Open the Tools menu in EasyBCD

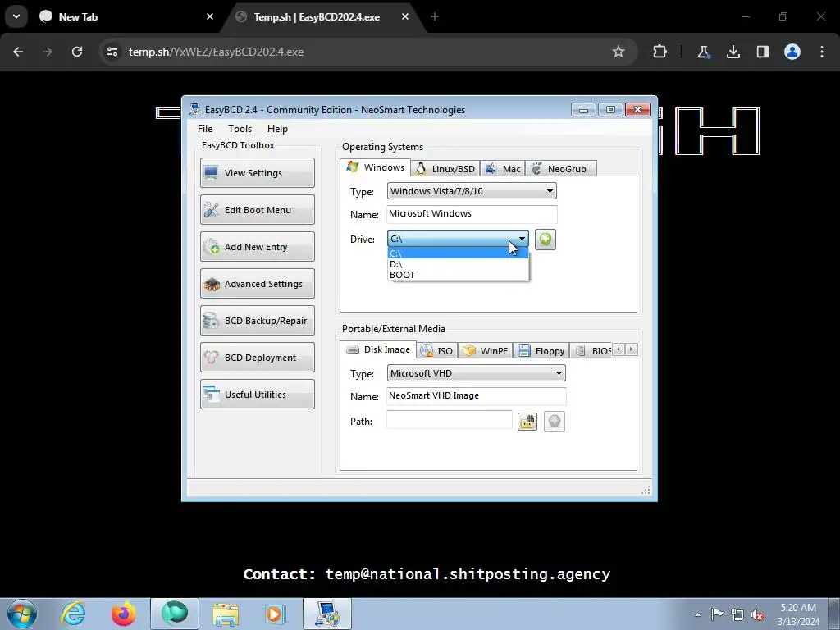[240, 129]
